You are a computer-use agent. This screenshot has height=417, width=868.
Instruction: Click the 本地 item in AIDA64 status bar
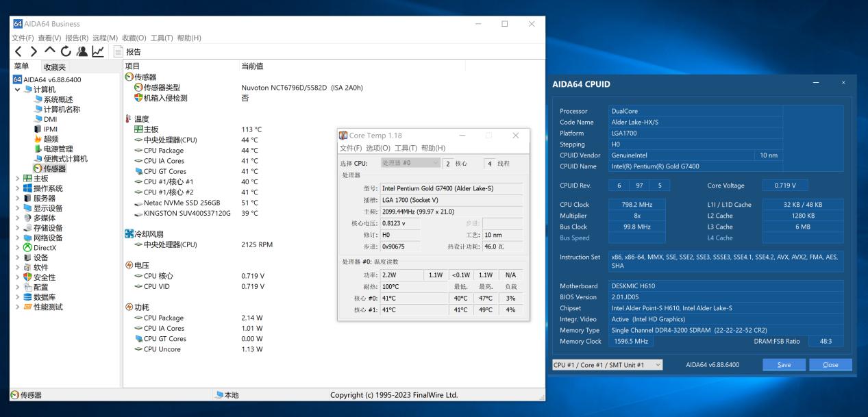(x=230, y=395)
